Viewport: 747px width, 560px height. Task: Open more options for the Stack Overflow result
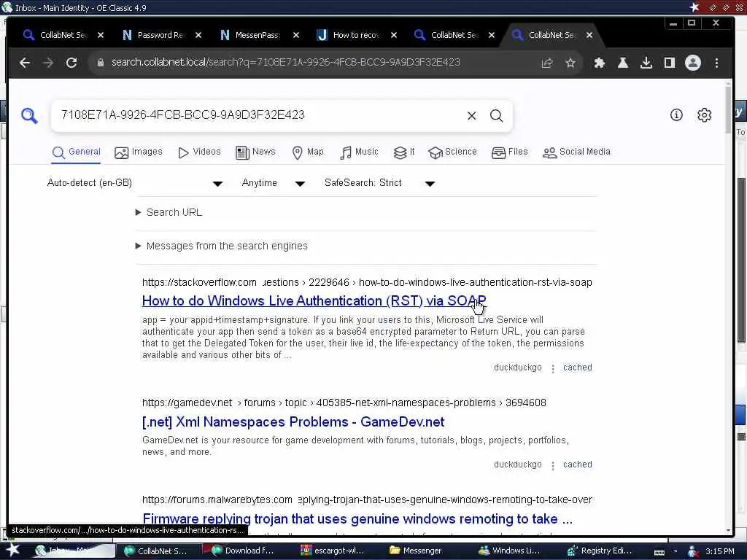(553, 368)
